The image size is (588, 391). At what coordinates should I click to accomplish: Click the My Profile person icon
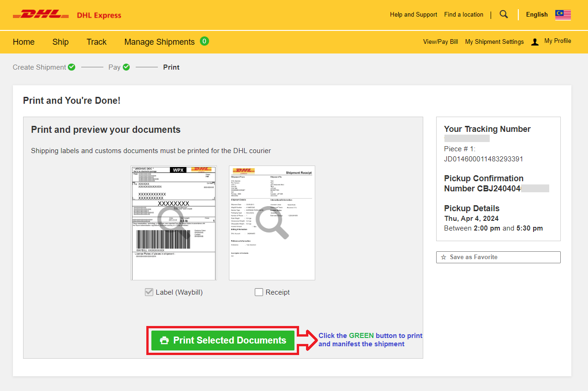click(x=535, y=42)
